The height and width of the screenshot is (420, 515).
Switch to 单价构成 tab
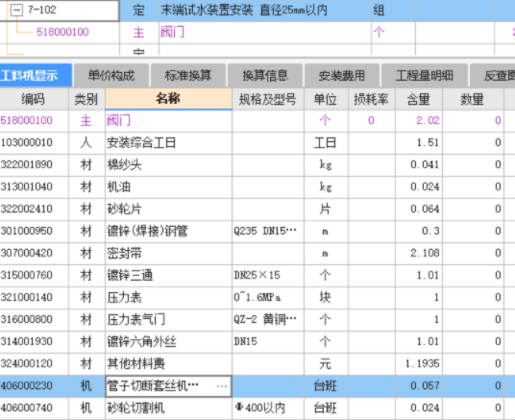[111, 76]
